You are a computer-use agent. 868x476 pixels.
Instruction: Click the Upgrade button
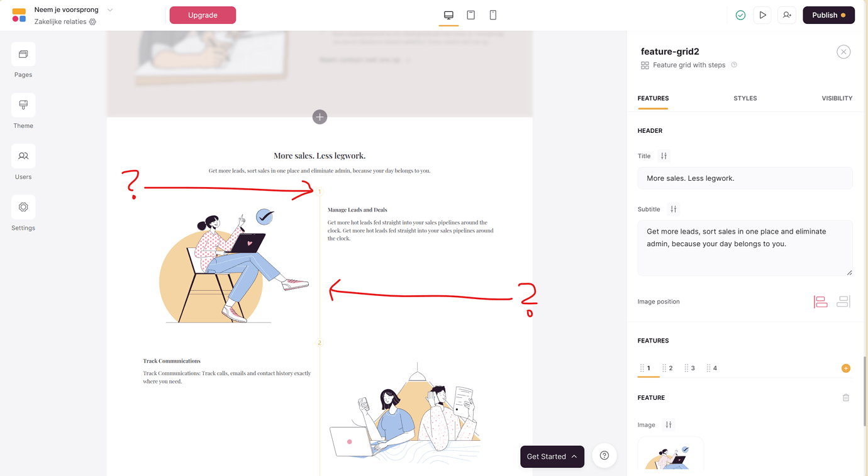point(203,15)
